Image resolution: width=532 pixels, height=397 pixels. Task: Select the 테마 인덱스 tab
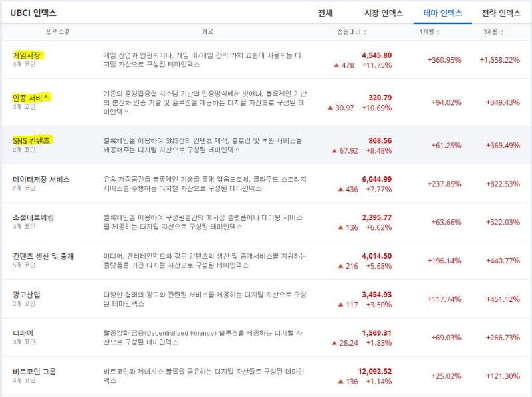pos(442,13)
